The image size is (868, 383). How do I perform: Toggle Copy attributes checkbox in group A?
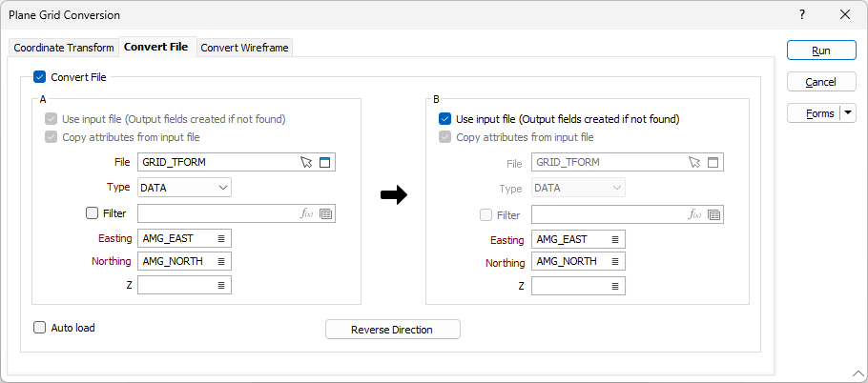point(51,136)
